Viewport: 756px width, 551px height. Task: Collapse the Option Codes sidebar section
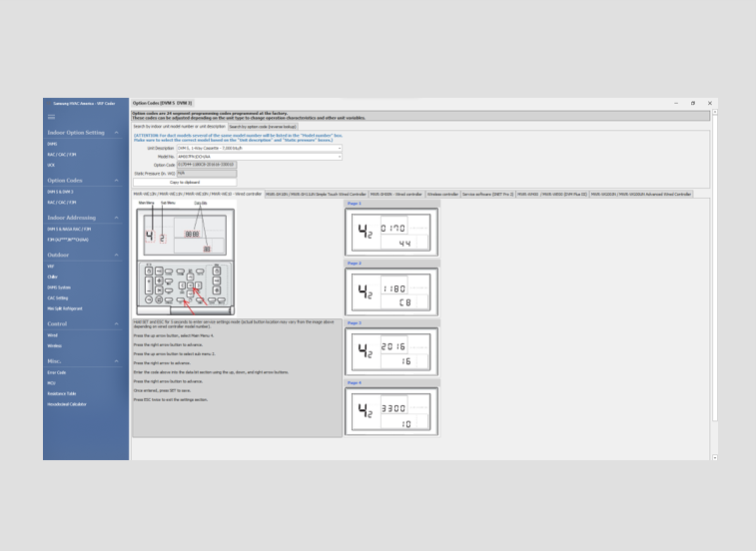117,181
